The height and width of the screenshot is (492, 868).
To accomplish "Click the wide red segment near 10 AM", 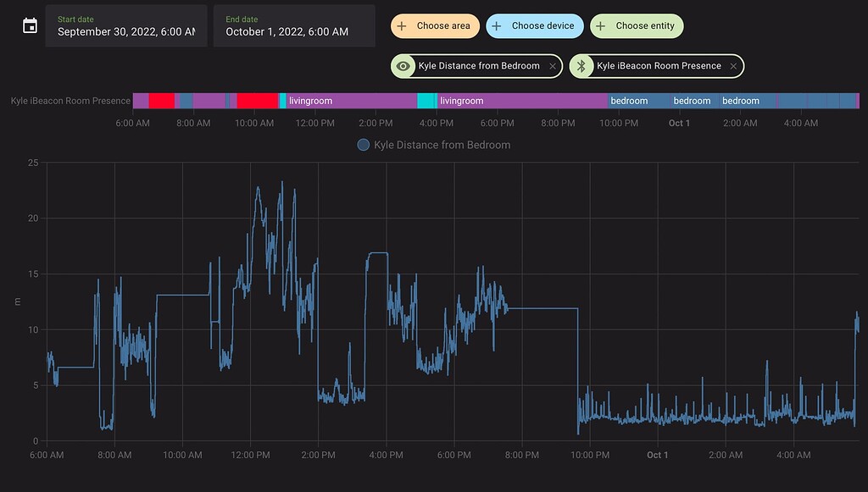I will pyautogui.click(x=257, y=101).
